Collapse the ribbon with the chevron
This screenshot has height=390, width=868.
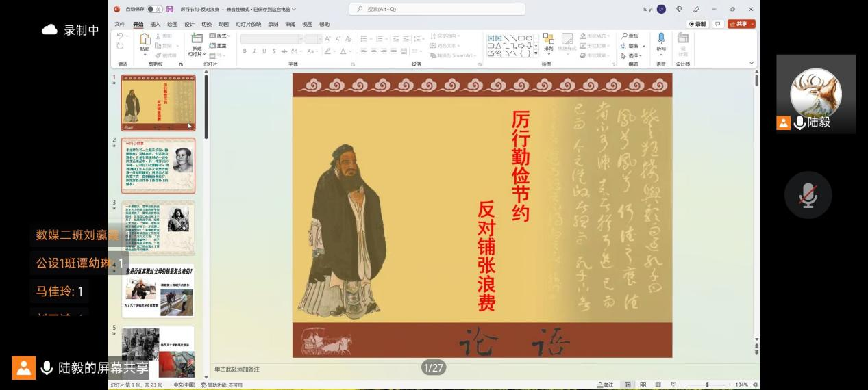pyautogui.click(x=752, y=63)
